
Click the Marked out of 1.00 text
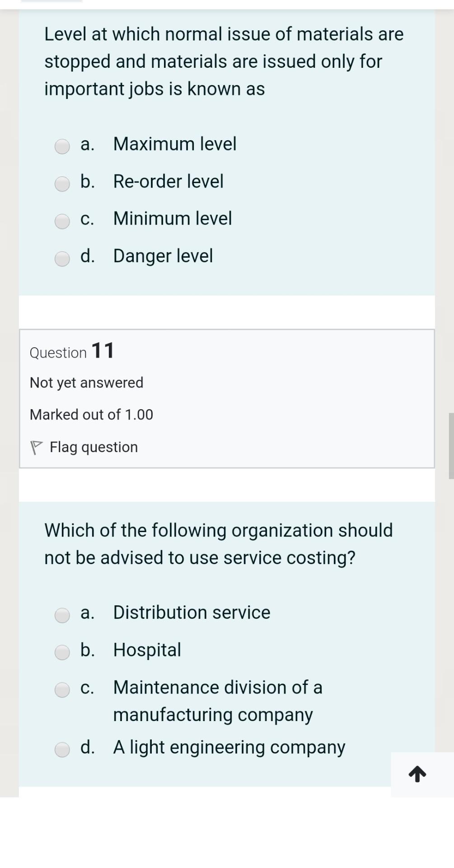[x=91, y=414]
